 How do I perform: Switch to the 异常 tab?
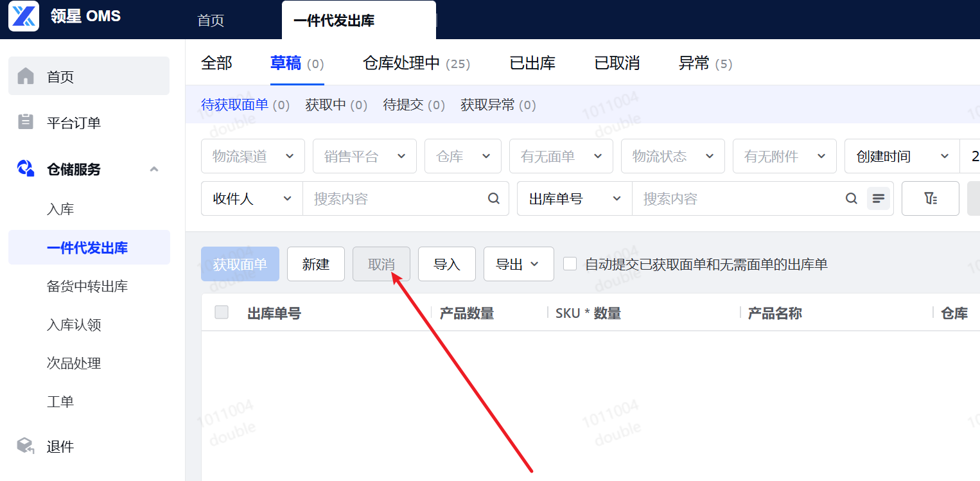coord(706,64)
